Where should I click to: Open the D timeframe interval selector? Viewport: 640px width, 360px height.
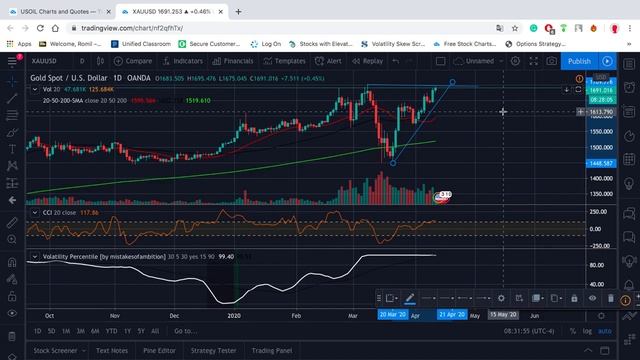point(82,61)
